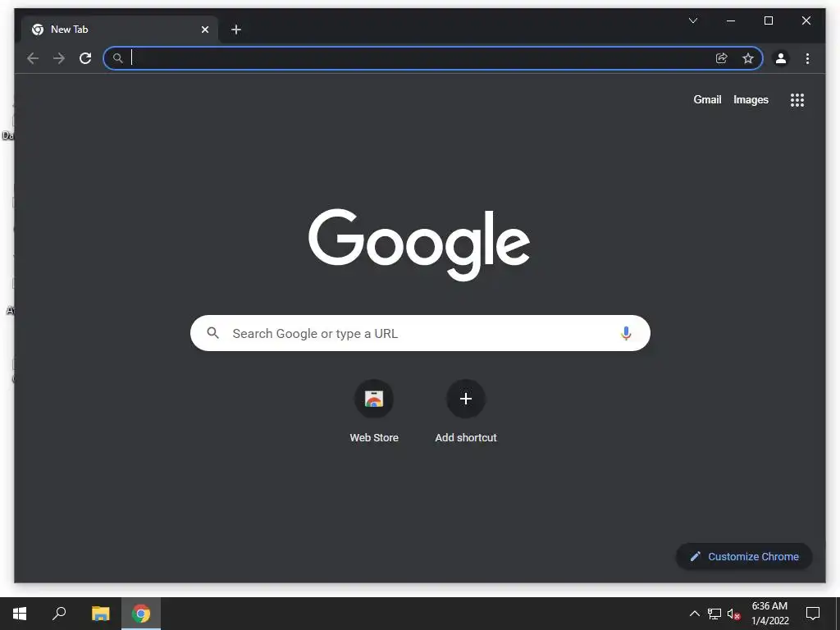Click the Google logo
The width and height of the screenshot is (840, 630).
coord(419,244)
